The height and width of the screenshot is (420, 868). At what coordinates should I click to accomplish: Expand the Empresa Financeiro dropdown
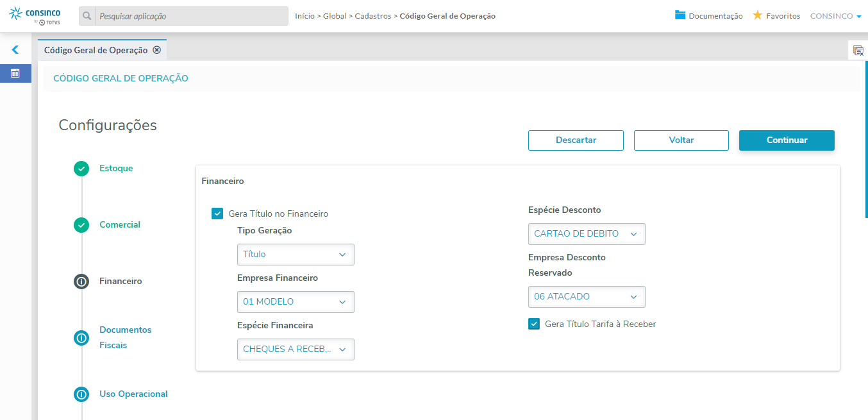(x=296, y=302)
